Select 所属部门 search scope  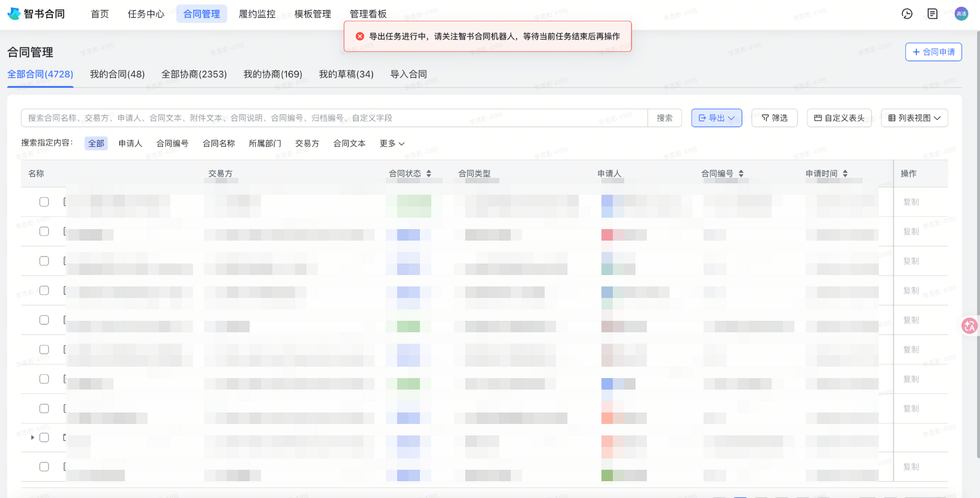(265, 143)
